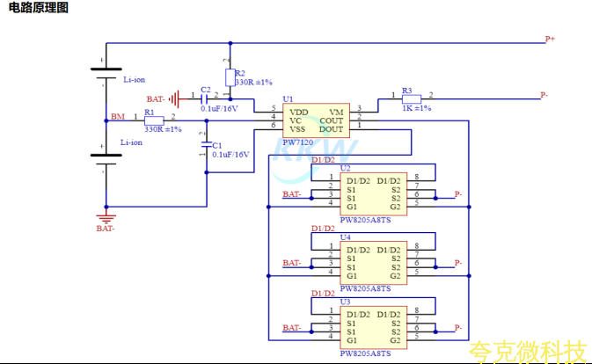Click the earth ground symbol under batteries
The height and width of the screenshot is (364, 592).
pos(106,219)
